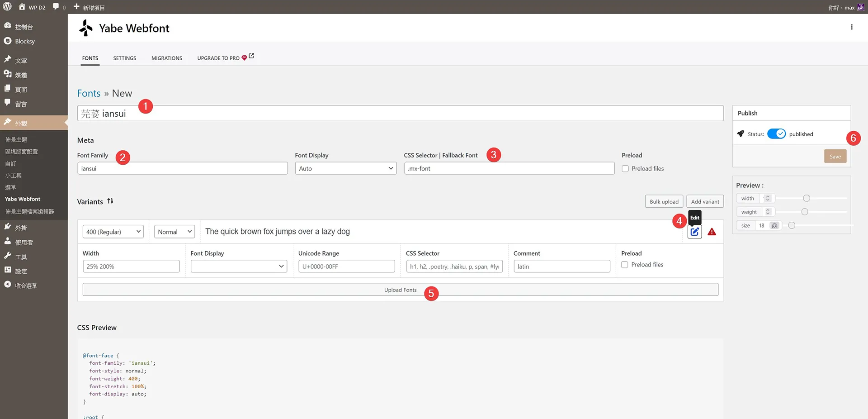Click the Comment input field
Viewport: 868px width, 419px height.
(x=562, y=267)
